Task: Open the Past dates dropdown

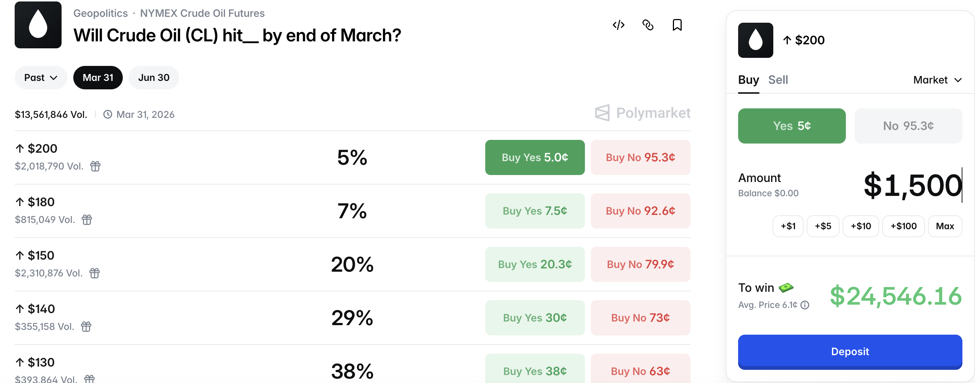Action: (41, 78)
